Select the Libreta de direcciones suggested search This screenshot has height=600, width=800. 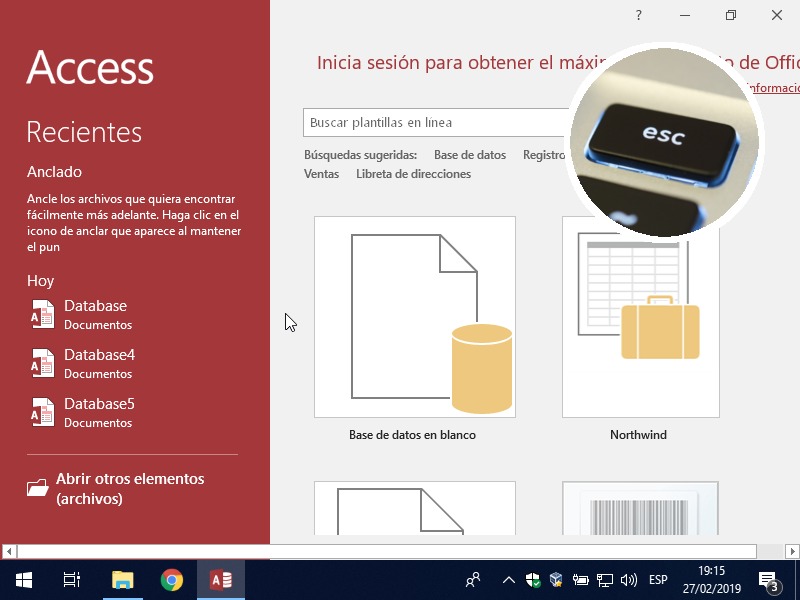[413, 174]
